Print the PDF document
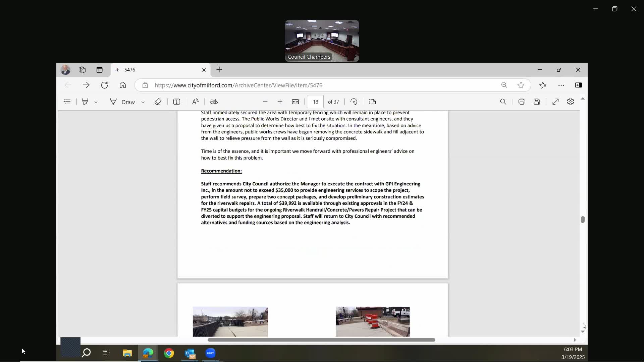 pyautogui.click(x=522, y=102)
